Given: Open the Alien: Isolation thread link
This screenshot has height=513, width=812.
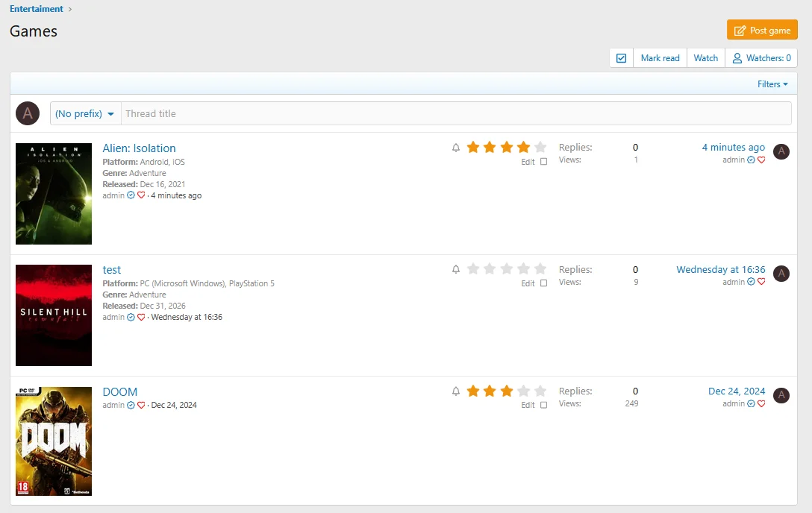Looking at the screenshot, I should [139, 148].
